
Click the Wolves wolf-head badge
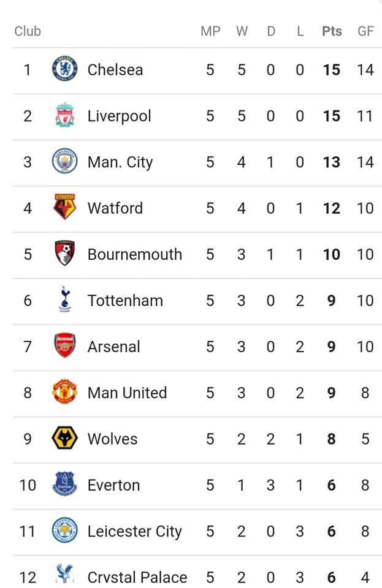[x=64, y=438]
